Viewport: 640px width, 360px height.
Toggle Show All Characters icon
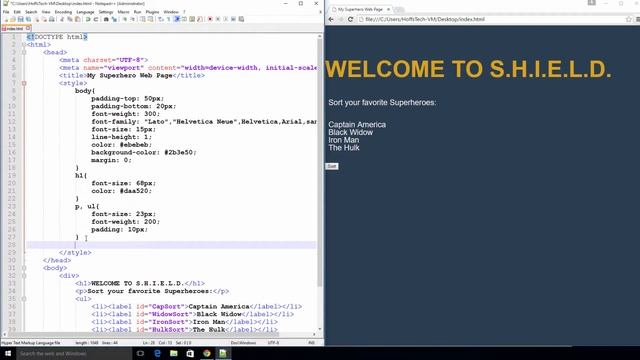[x=169, y=19]
